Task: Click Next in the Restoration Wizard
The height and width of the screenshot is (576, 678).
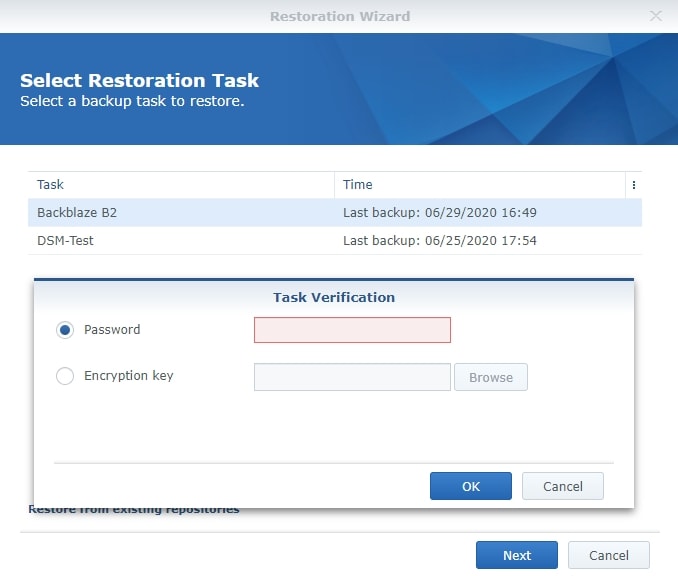Action: (516, 555)
